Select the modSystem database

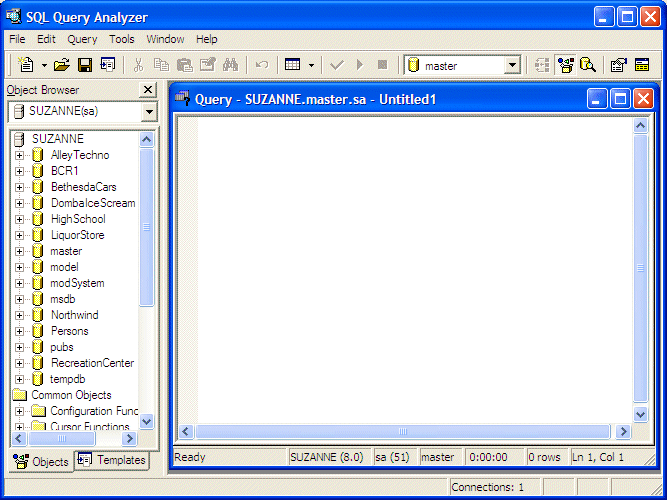(77, 283)
